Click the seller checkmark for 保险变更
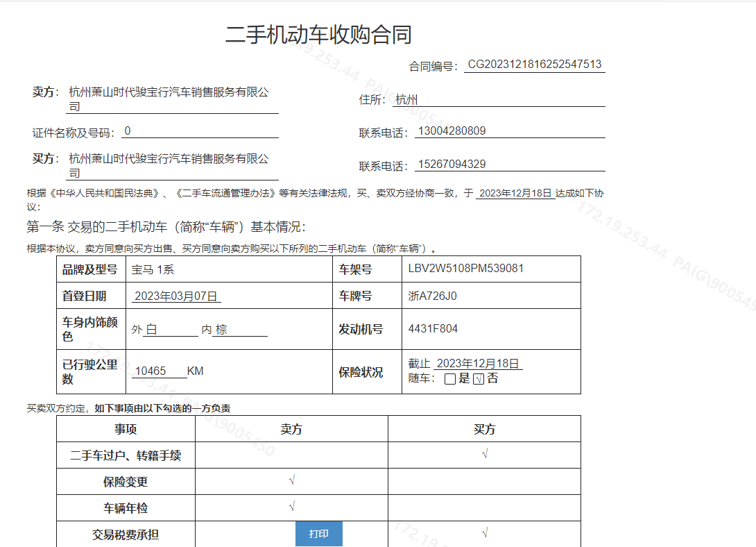Image resolution: width=756 pixels, height=547 pixels. (292, 480)
